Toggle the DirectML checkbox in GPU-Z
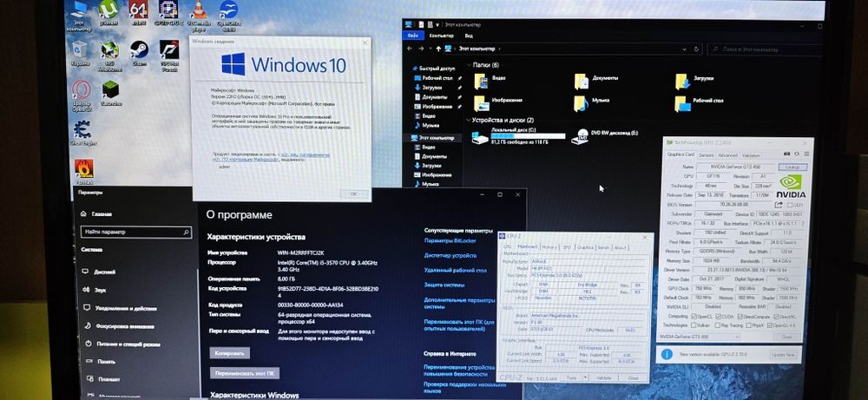This screenshot has width=868, height=400. pyautogui.click(x=776, y=317)
